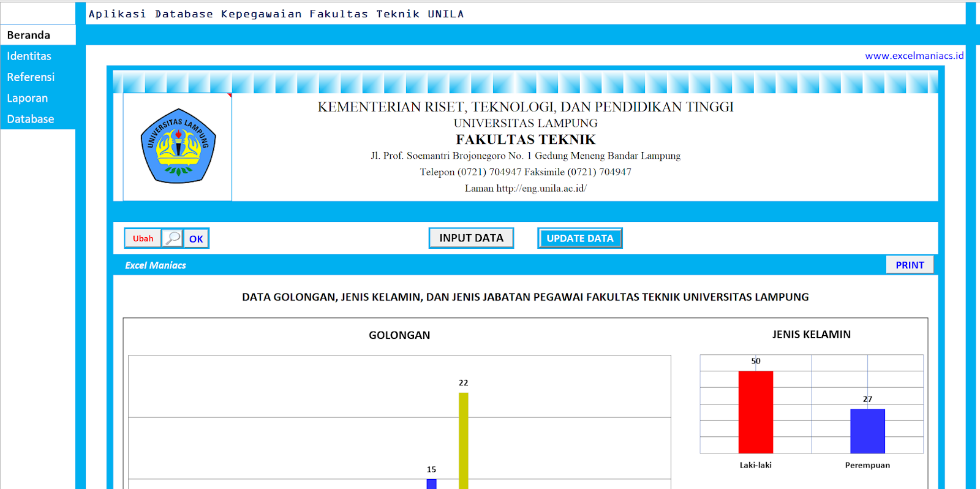This screenshot has height=489, width=980.
Task: Click the GOLONGAN chart title
Action: click(399, 335)
